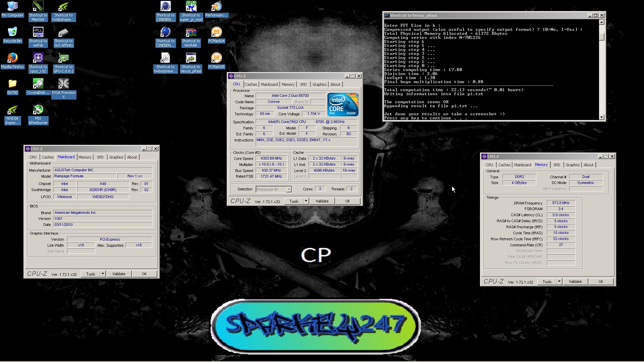Click OK in Memory CPU-Z window
The image size is (644, 362).
(601, 282)
